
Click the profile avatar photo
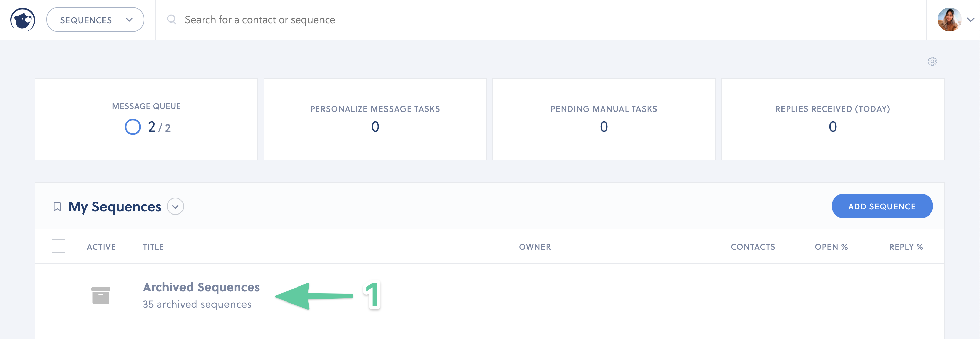coord(950,19)
